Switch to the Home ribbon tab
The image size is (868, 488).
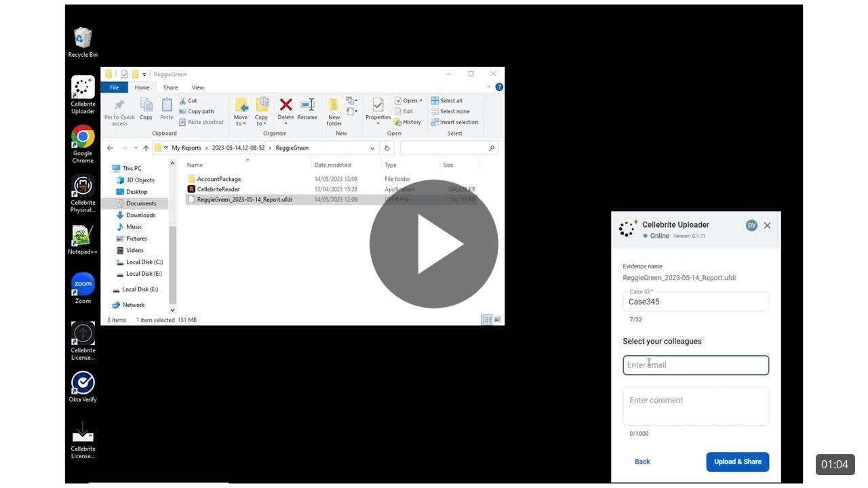142,87
